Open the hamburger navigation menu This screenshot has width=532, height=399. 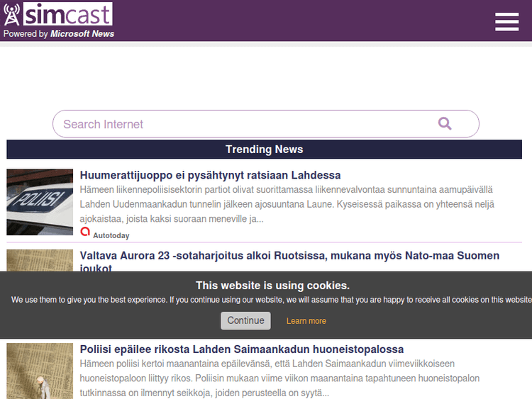pyautogui.click(x=506, y=22)
